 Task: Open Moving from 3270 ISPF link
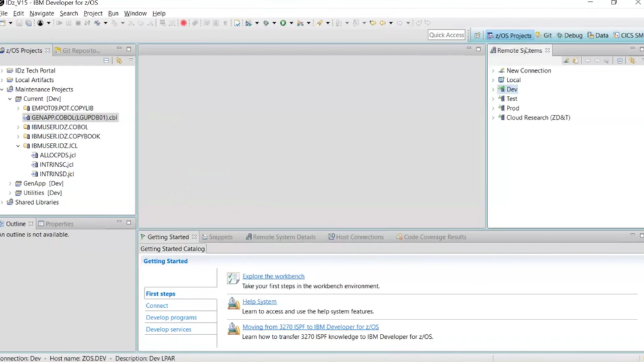pos(310,327)
